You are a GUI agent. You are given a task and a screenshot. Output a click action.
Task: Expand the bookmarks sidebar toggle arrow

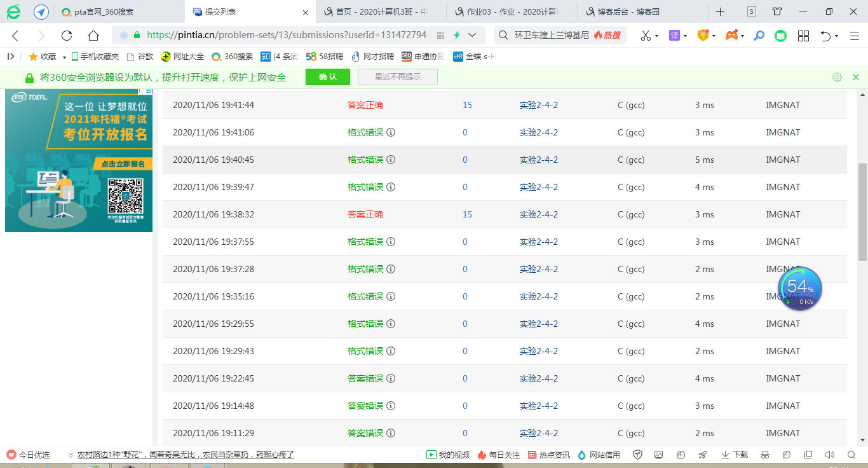(10, 57)
